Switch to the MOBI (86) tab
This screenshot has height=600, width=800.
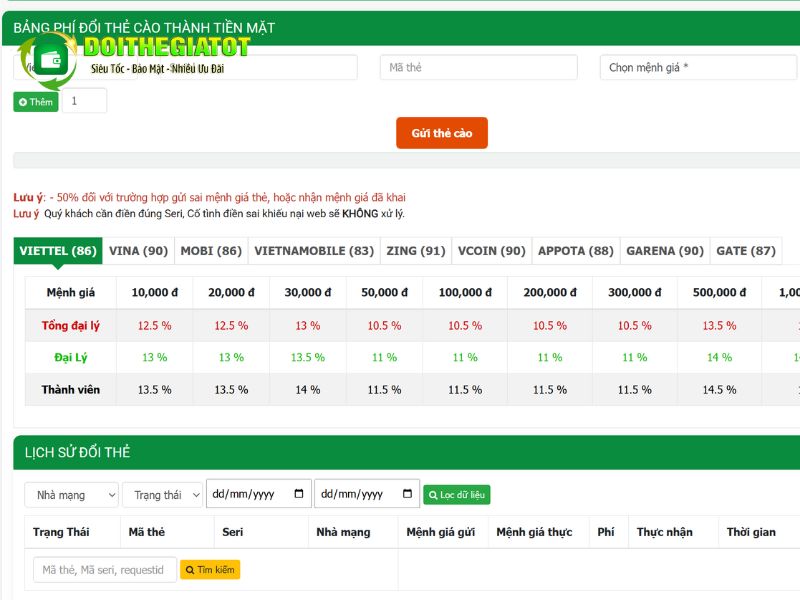[211, 251]
